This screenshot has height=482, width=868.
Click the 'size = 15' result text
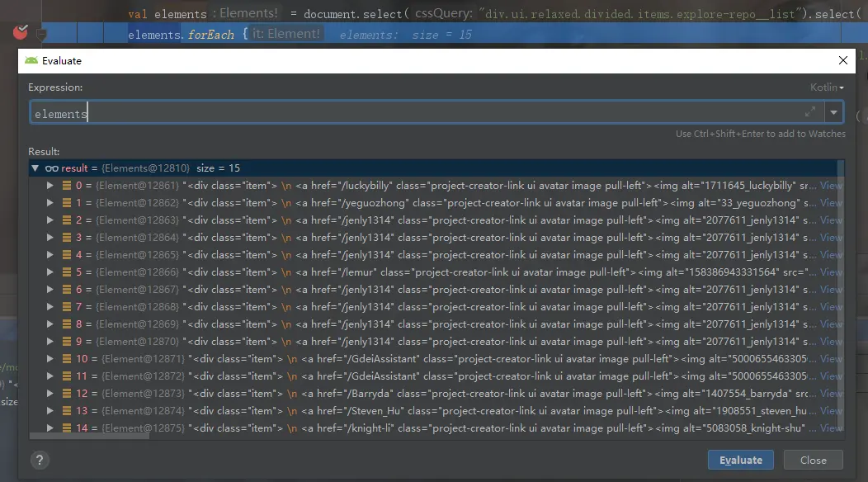coord(218,168)
